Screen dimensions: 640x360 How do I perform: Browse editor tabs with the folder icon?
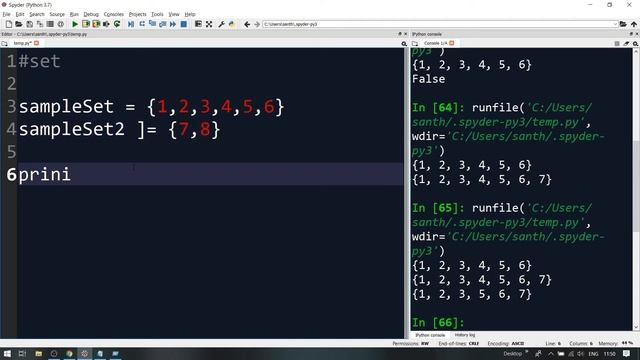click(4, 43)
